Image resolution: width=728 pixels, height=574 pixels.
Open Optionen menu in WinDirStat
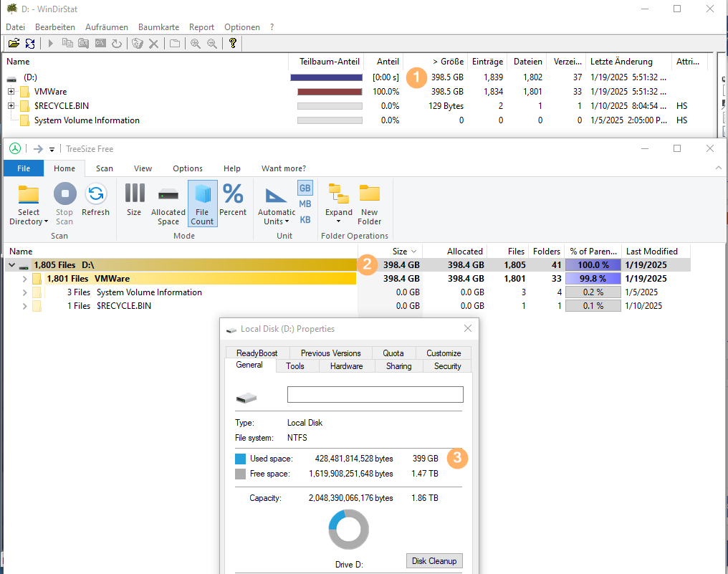tap(242, 27)
